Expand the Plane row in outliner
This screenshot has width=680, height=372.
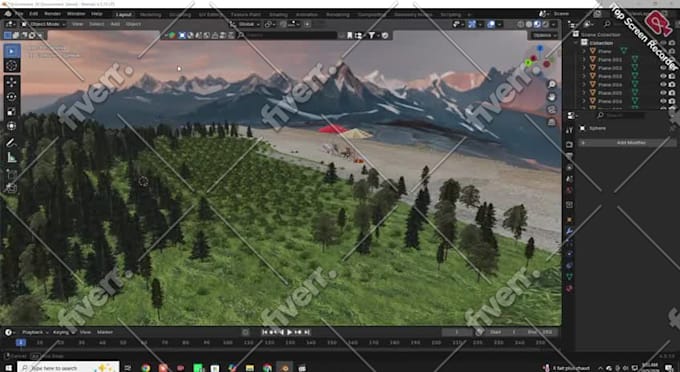pos(584,51)
